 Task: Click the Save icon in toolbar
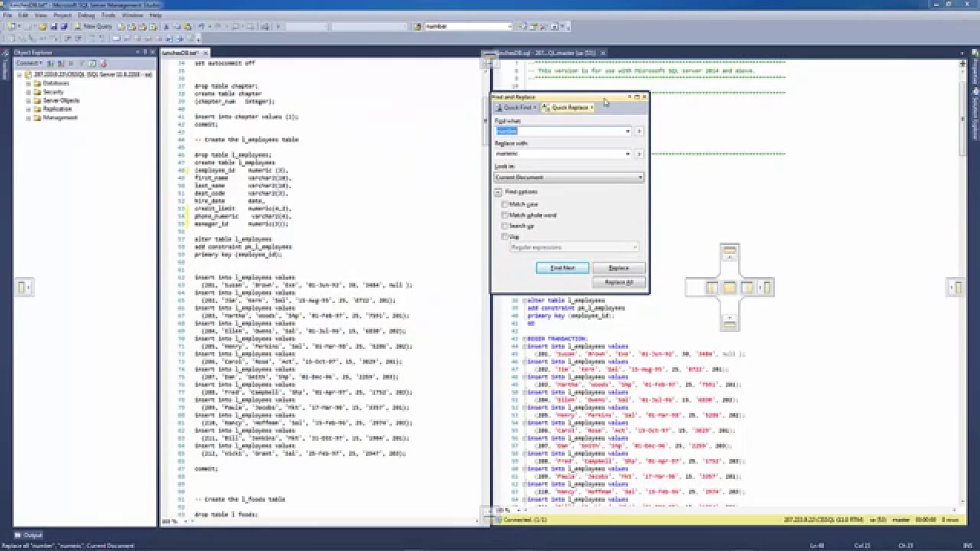coord(54,26)
